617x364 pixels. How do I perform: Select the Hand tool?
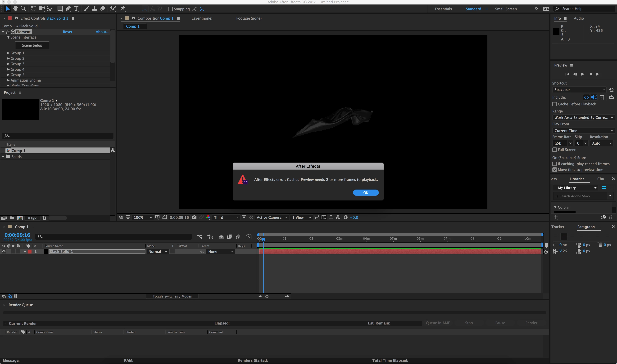click(x=15, y=9)
